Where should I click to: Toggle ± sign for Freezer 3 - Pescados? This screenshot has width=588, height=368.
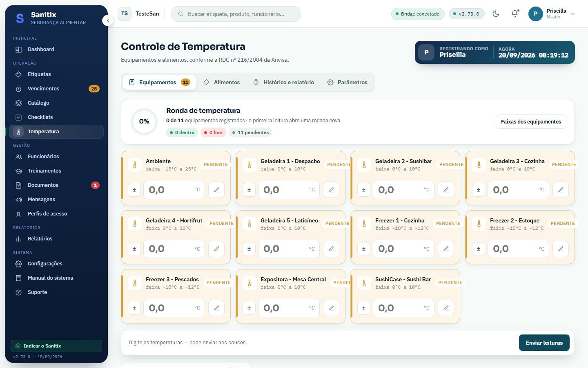134,308
